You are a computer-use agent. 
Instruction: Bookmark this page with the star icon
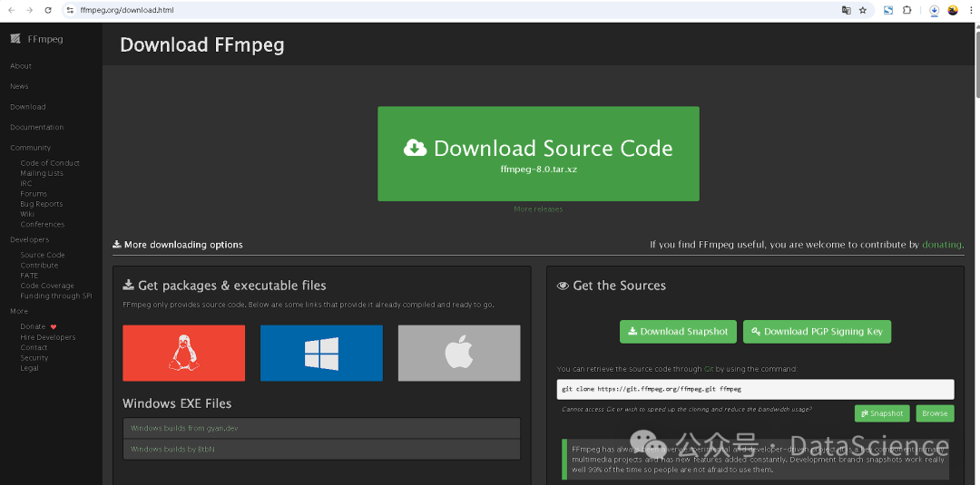click(x=863, y=10)
